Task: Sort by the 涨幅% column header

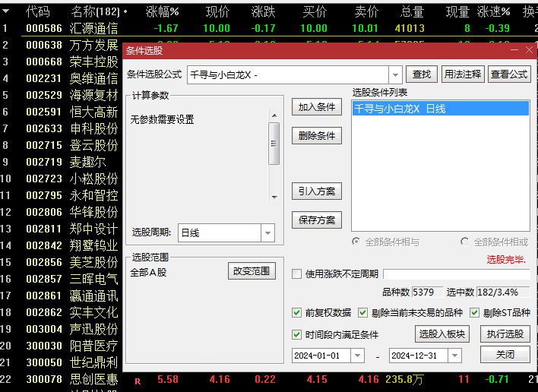Action: [x=162, y=12]
